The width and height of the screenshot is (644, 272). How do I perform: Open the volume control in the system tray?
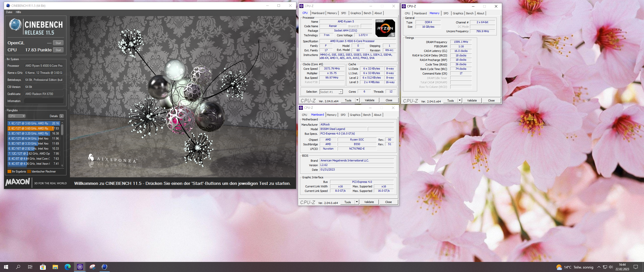(611, 267)
